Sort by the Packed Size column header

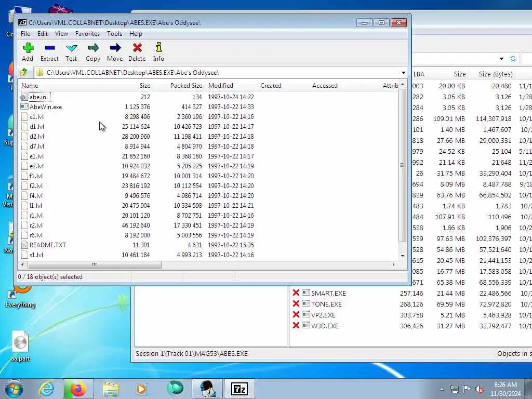179,86
